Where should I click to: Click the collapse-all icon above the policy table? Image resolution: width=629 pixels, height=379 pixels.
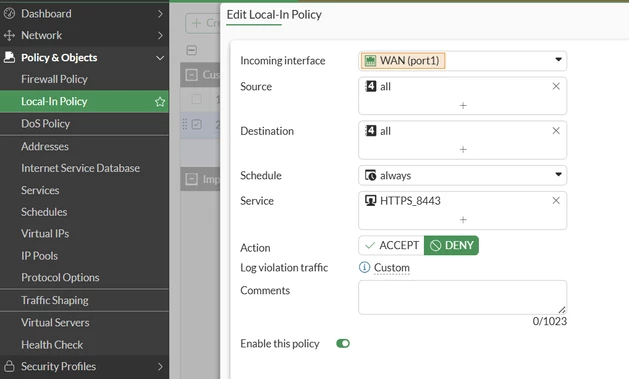pos(192,50)
